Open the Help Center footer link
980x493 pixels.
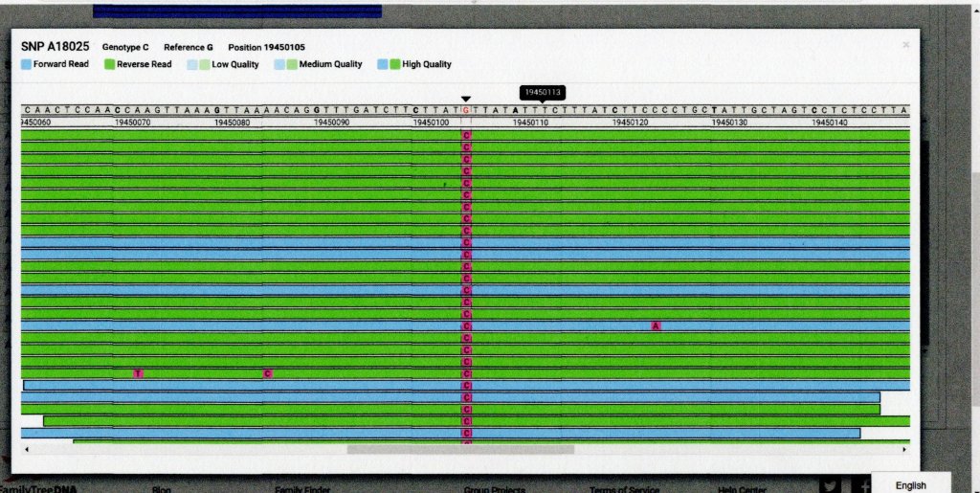pos(741,489)
